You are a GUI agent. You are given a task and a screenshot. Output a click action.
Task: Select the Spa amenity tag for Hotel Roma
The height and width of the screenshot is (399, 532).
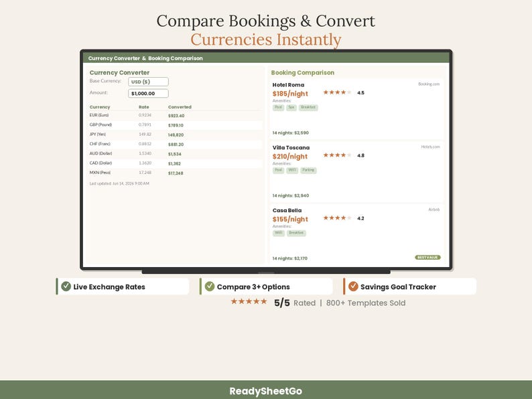(291, 108)
